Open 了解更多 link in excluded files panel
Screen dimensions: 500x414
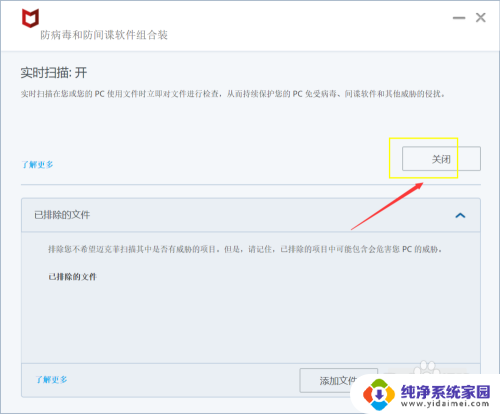click(x=51, y=380)
